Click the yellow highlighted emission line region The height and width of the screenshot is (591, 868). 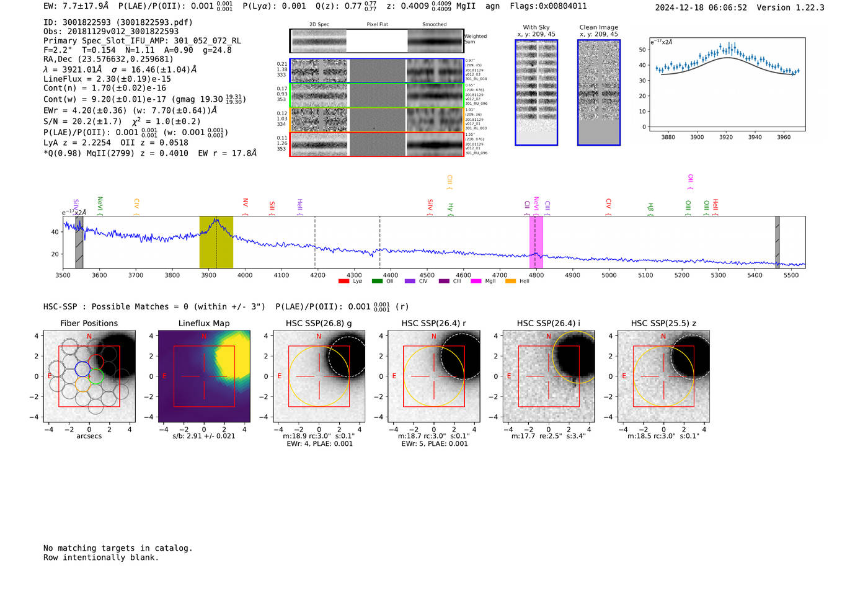click(x=216, y=242)
